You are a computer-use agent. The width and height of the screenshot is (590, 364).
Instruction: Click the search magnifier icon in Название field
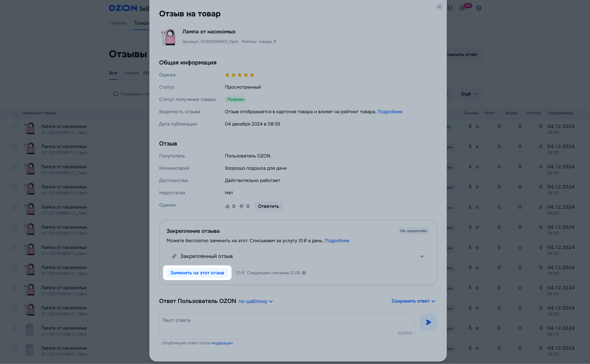pyautogui.click(x=116, y=94)
